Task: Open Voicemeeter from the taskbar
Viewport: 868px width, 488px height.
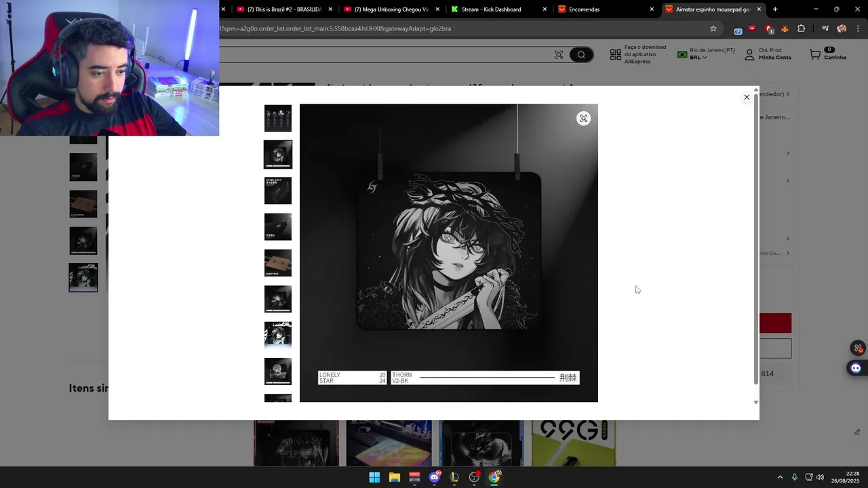Action: click(414, 477)
